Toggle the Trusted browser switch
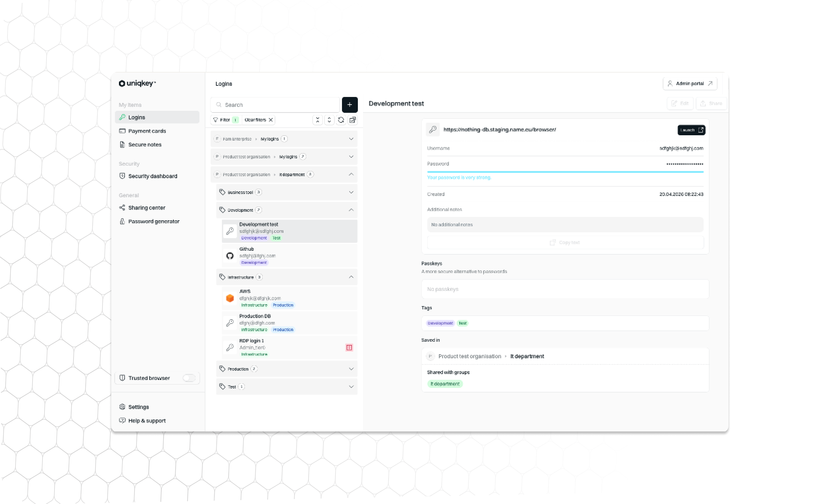821x504 pixels. [x=189, y=378]
